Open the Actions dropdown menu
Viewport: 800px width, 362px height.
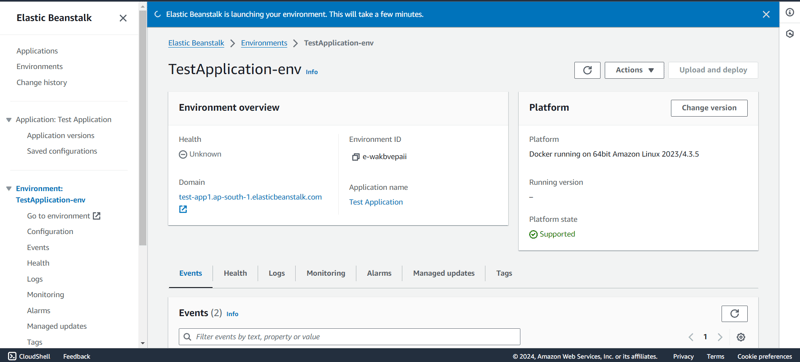pos(634,70)
